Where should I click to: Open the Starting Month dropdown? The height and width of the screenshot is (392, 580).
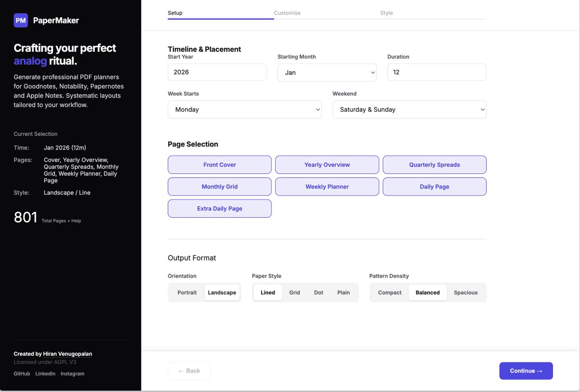[x=327, y=72]
